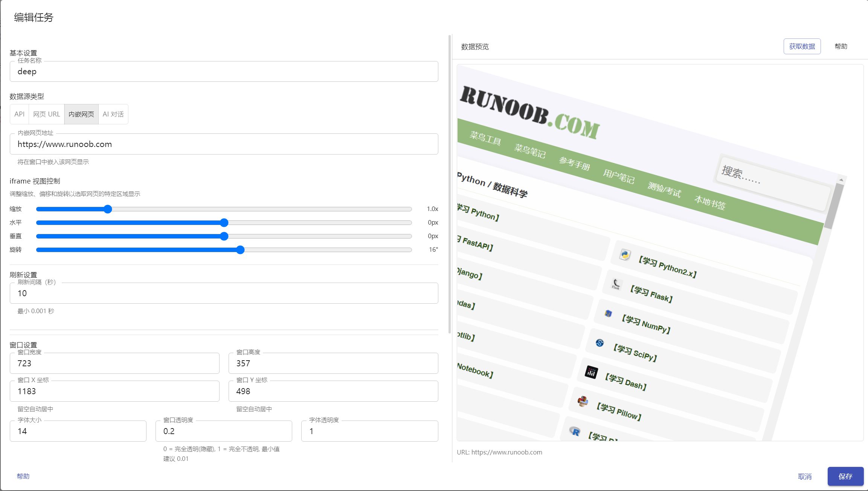Click the form panel vertical scrollbar
The width and height of the screenshot is (868, 491).
(x=450, y=185)
